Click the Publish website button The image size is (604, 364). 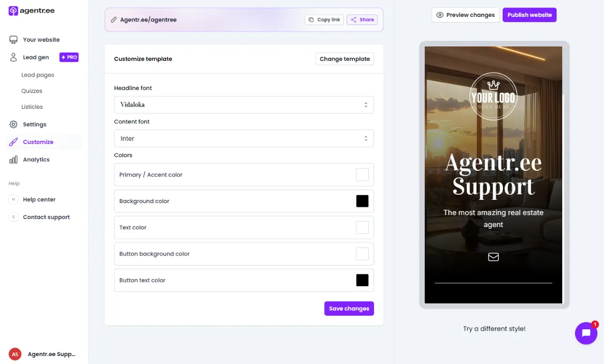[x=529, y=15]
